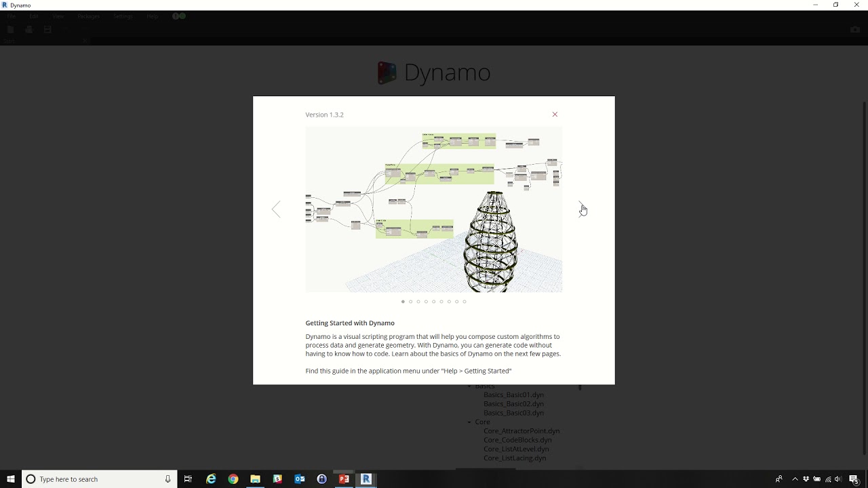868x488 pixels.
Task: Click the Dynamo window vertical scrollbar
Action: pos(864,278)
